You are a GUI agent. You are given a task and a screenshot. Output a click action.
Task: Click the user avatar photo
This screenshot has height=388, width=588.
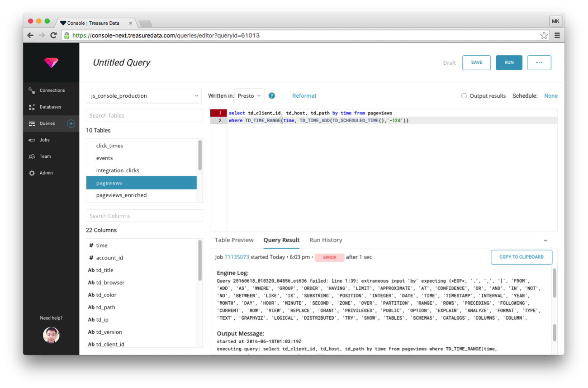coord(51,335)
